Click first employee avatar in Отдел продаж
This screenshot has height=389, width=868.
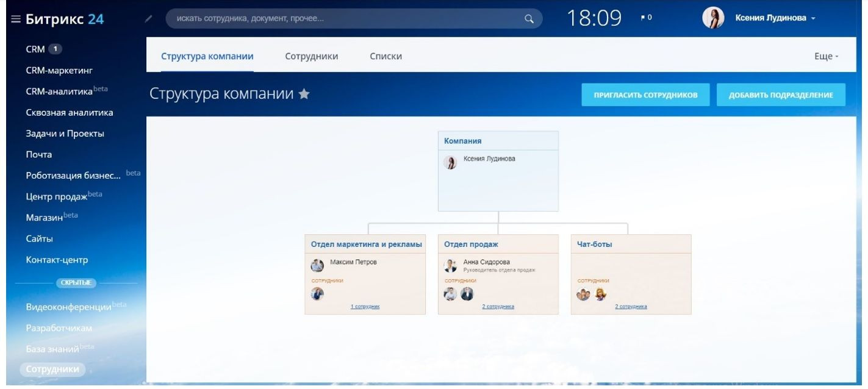450,294
